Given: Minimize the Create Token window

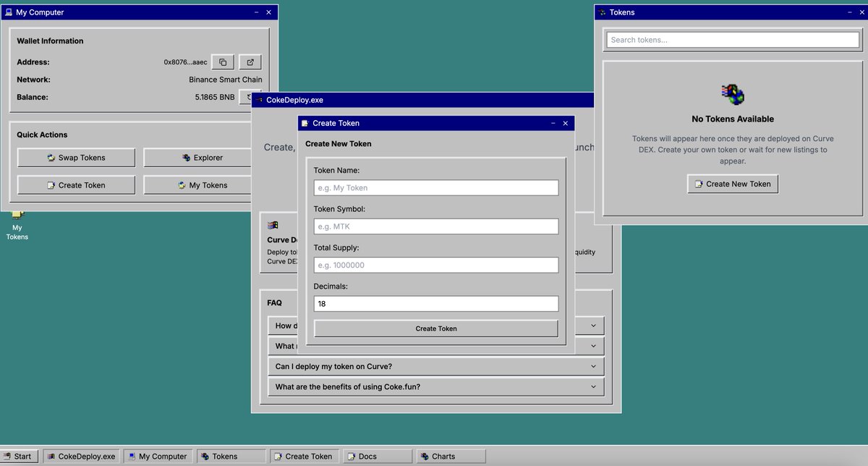Looking at the screenshot, I should tap(553, 123).
